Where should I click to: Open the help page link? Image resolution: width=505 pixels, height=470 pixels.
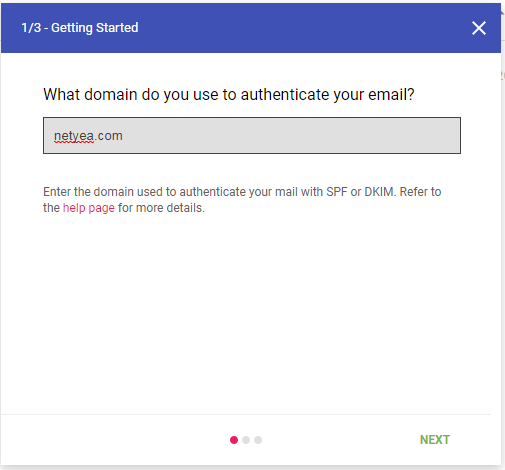(89, 208)
